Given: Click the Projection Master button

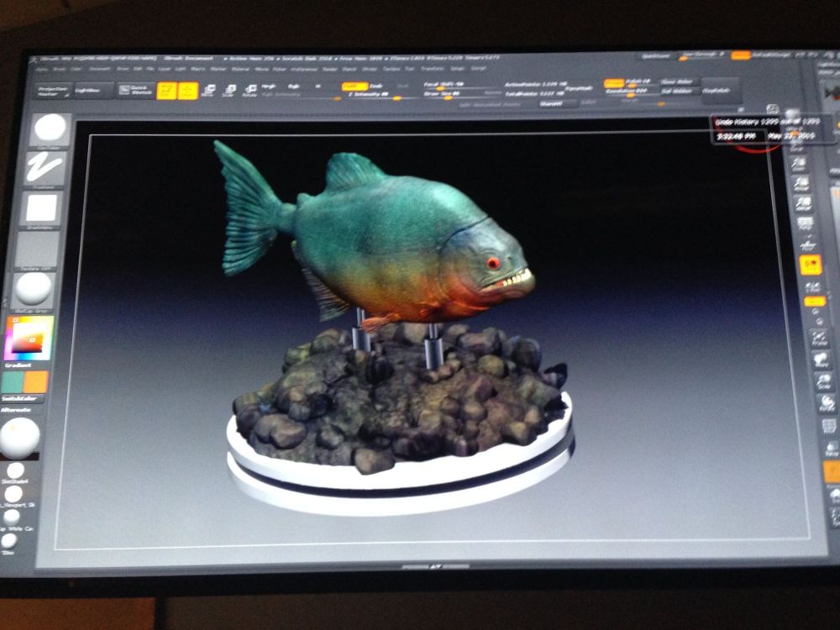Looking at the screenshot, I should coord(55,91).
